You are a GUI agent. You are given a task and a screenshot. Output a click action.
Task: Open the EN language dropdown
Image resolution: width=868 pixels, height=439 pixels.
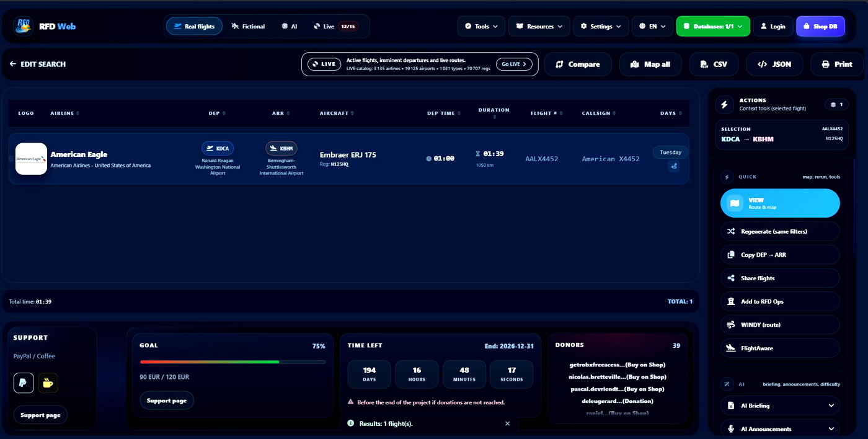coord(652,27)
